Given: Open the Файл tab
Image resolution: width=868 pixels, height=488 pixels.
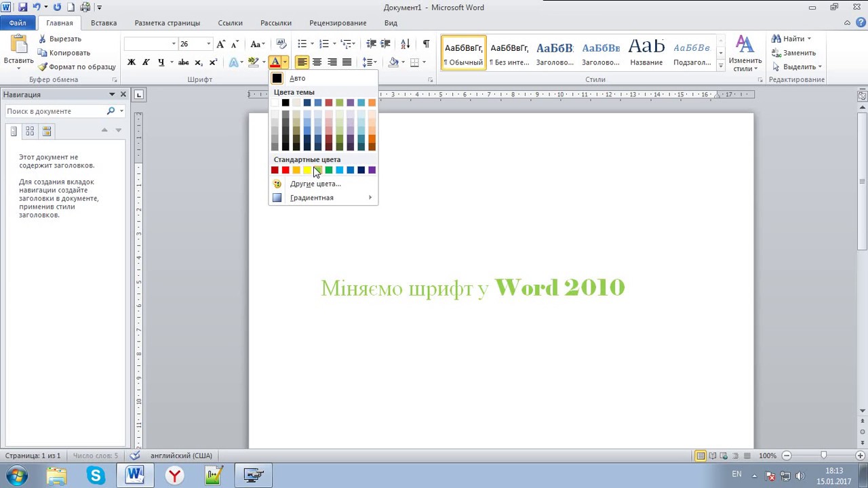Looking at the screenshot, I should (x=18, y=23).
